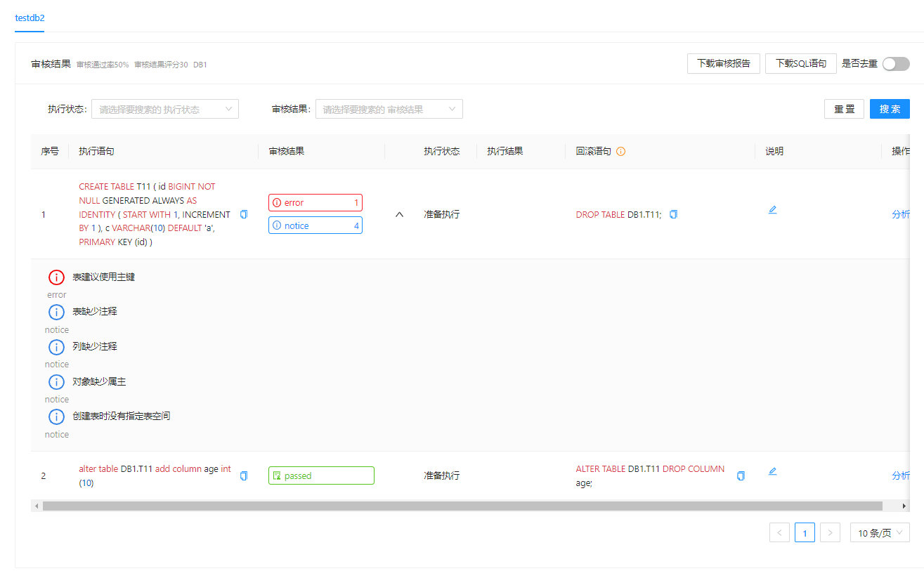This screenshot has width=924, height=571.
Task: Click the 序号 column header
Action: tap(50, 151)
